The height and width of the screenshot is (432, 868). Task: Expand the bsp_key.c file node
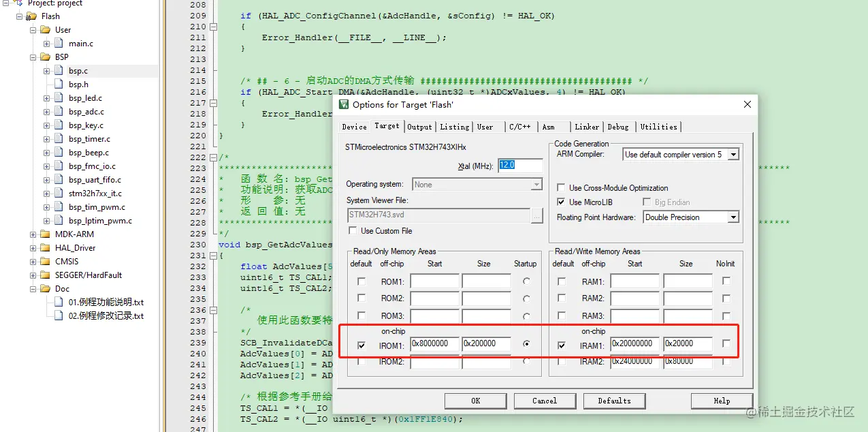pyautogui.click(x=47, y=125)
